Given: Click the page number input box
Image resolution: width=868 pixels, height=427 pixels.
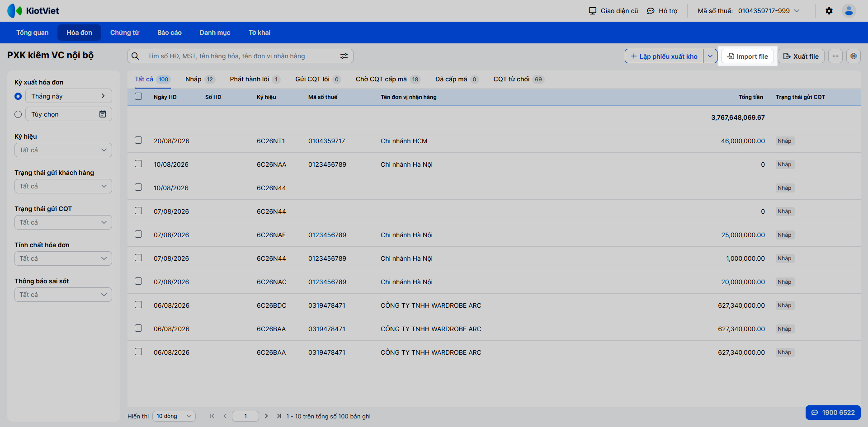Looking at the screenshot, I should click(245, 416).
